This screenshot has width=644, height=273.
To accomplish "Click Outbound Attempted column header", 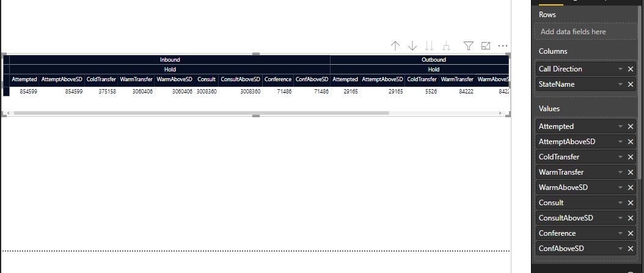I will [x=345, y=79].
